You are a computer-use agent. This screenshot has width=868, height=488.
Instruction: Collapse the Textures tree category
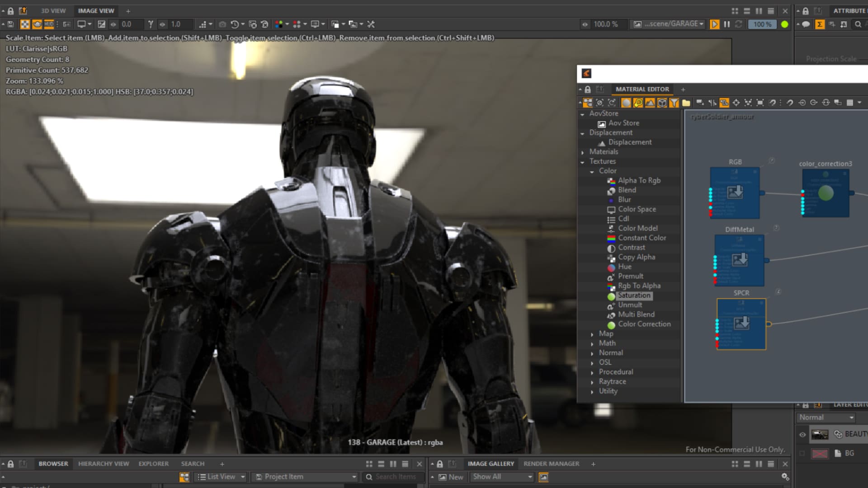583,162
